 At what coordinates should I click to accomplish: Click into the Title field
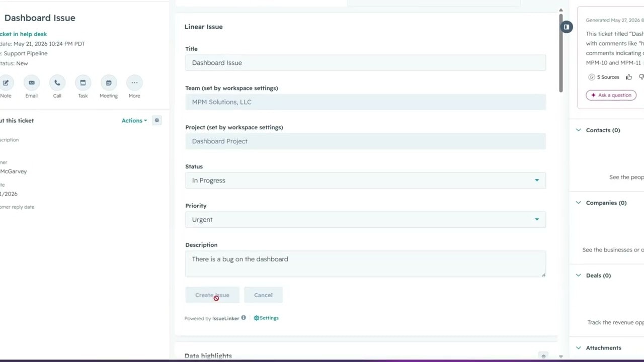coord(365,63)
